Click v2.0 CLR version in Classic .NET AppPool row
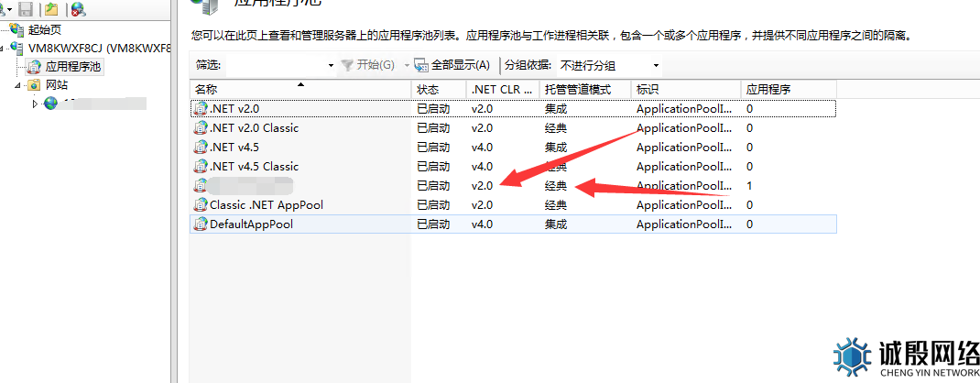Viewport: 980px width, 383px height. 483,205
